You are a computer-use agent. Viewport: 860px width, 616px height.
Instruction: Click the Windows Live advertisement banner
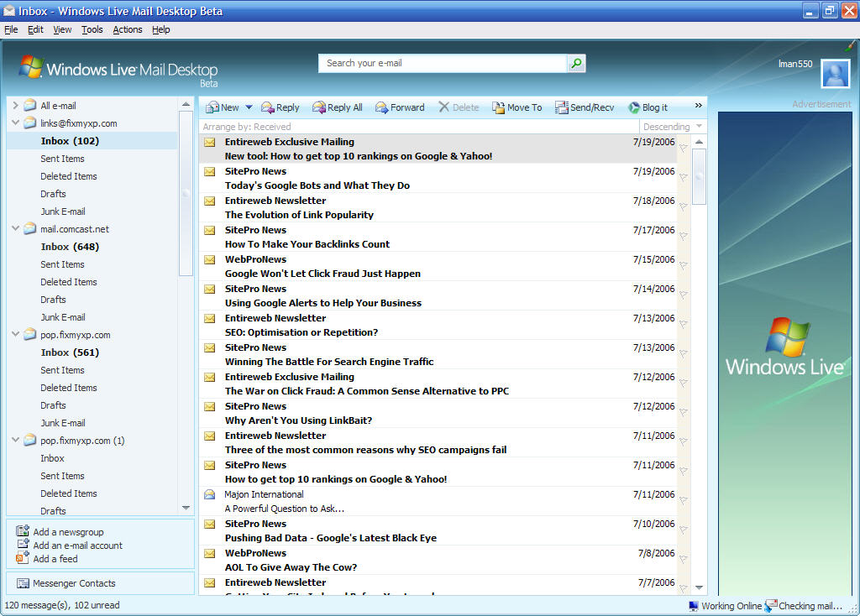(x=784, y=353)
